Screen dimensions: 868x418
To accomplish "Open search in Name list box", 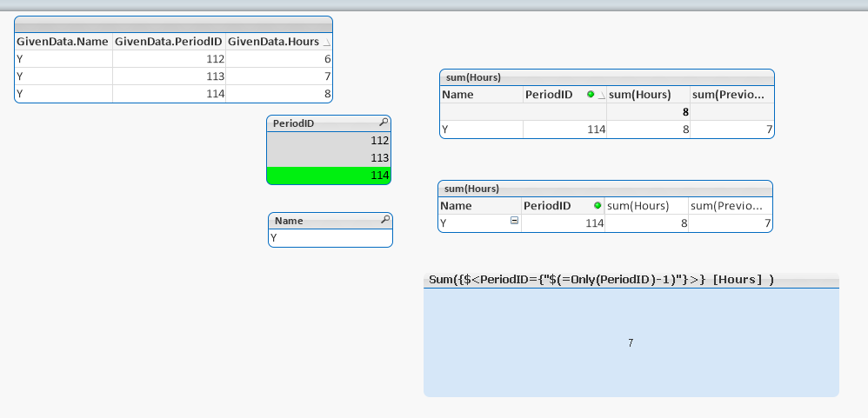I will (x=386, y=220).
